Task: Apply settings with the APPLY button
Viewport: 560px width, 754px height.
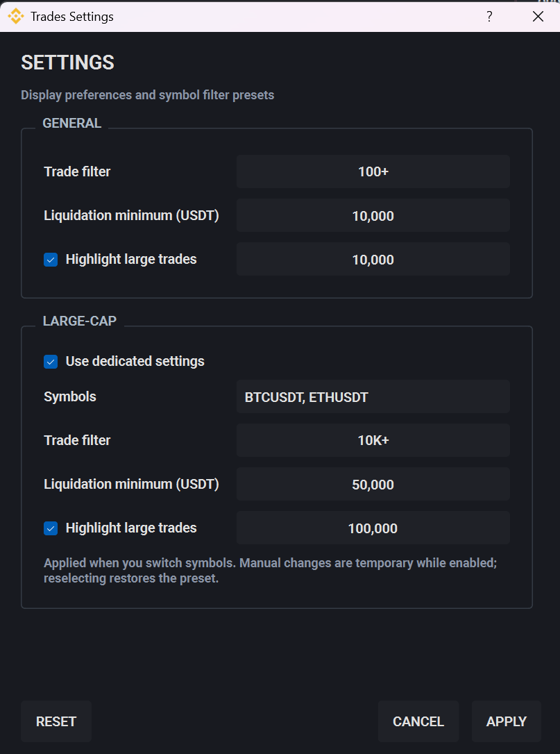Action: [506, 721]
